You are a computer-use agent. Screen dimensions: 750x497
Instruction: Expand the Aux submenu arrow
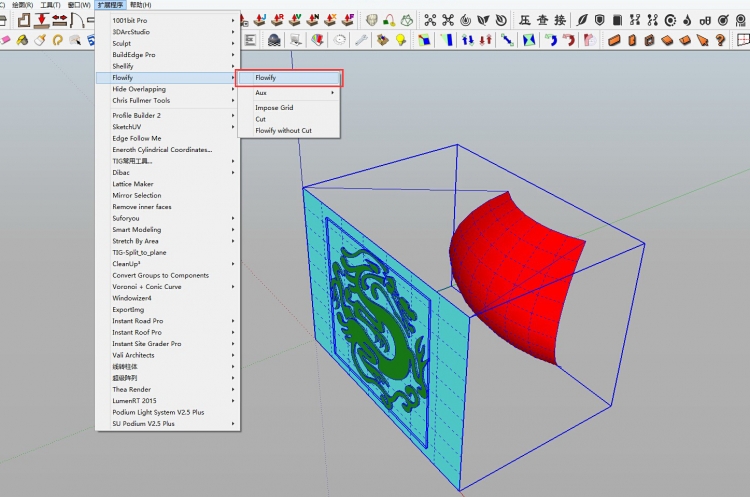point(332,92)
